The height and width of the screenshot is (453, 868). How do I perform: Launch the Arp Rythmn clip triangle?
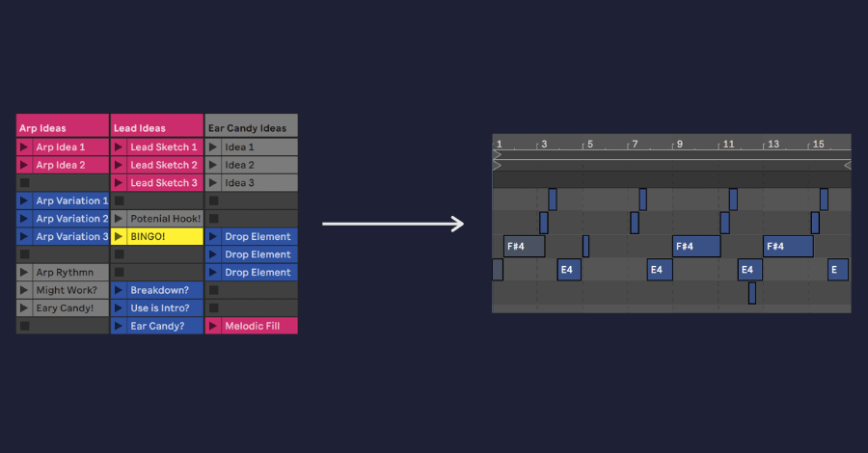click(24, 272)
